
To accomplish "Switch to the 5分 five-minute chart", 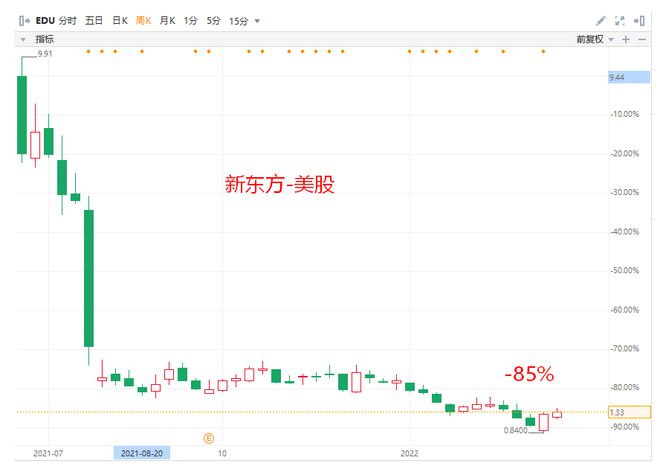I will pyautogui.click(x=213, y=21).
